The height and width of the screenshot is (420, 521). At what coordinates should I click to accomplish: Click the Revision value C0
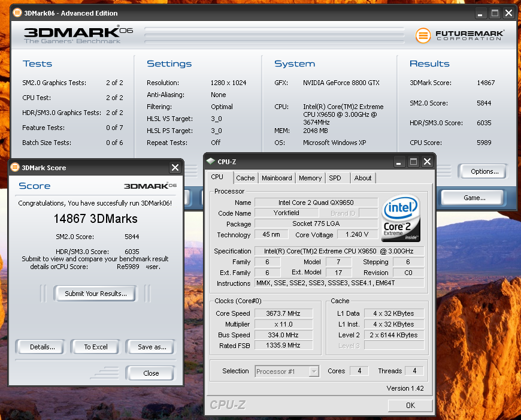(408, 273)
